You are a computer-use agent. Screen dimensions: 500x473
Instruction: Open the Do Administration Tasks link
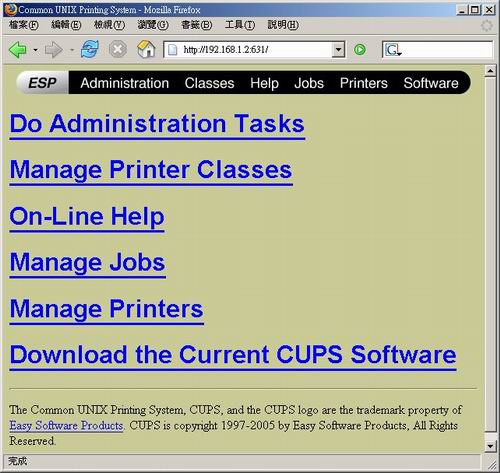tap(157, 125)
